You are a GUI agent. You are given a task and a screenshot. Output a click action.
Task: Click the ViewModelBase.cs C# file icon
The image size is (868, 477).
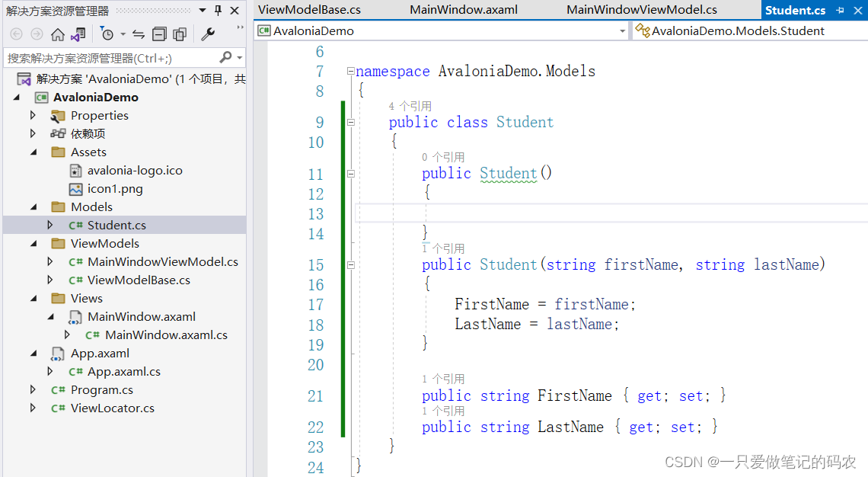(76, 280)
